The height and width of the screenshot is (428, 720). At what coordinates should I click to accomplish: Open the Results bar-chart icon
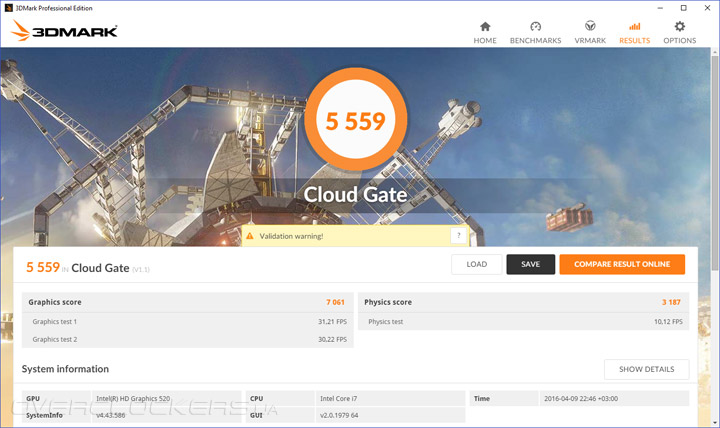click(635, 26)
